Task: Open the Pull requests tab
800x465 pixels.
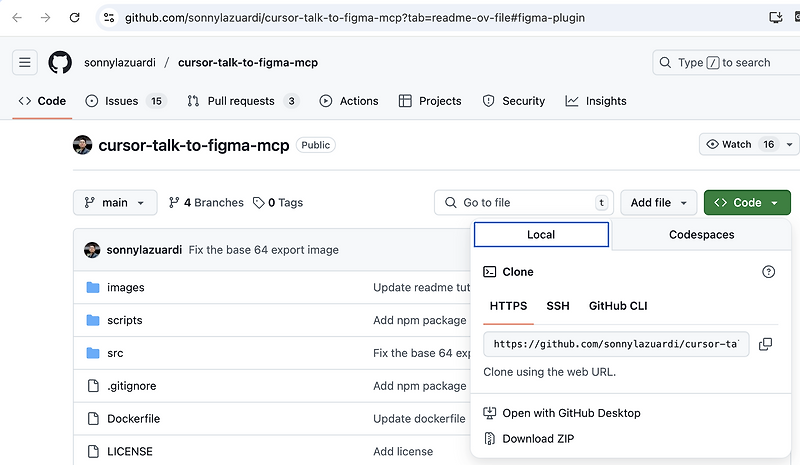Action: [242, 101]
